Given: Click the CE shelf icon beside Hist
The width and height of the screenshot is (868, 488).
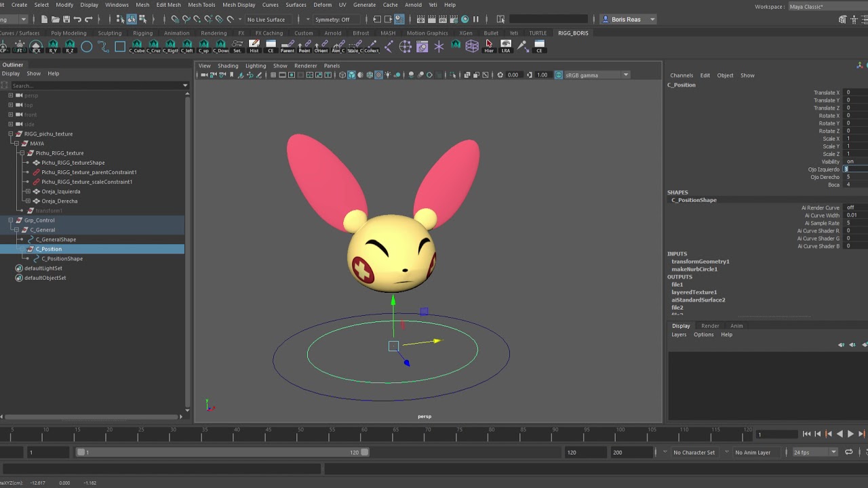Looking at the screenshot, I should point(271,46).
